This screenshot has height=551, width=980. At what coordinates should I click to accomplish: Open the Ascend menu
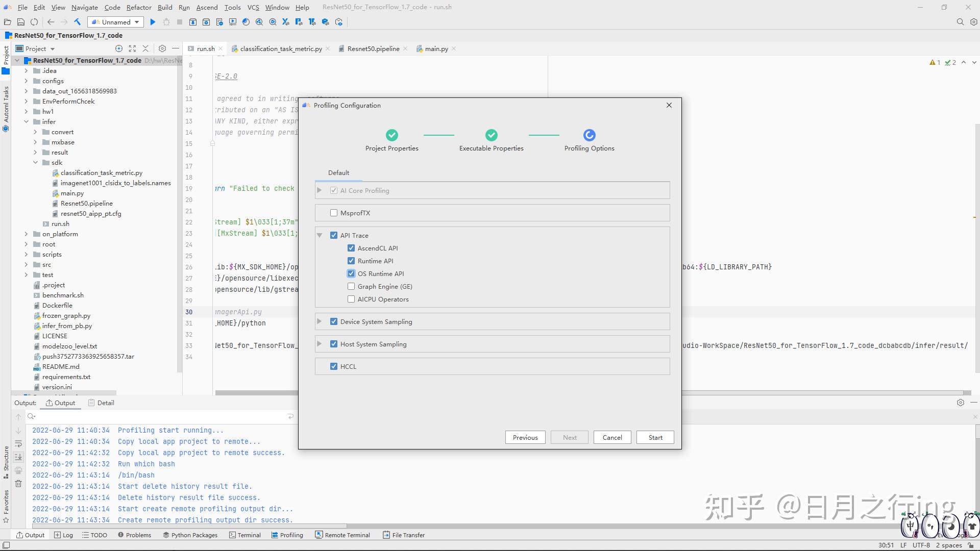click(207, 7)
